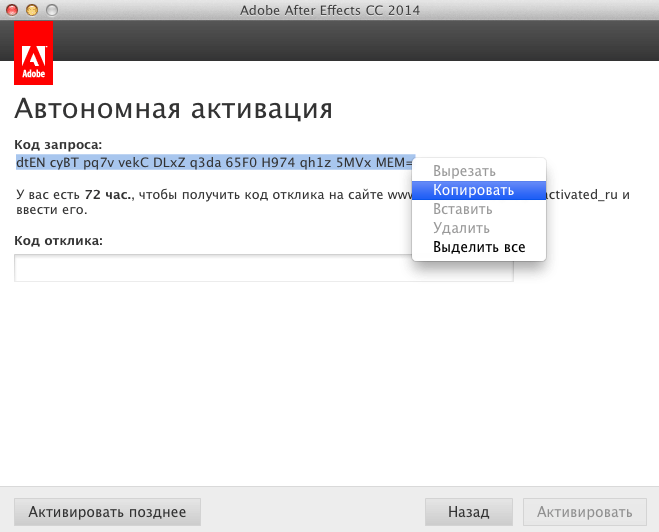This screenshot has width=659, height=532.
Task: Click the Код отклика label
Action: 58,241
